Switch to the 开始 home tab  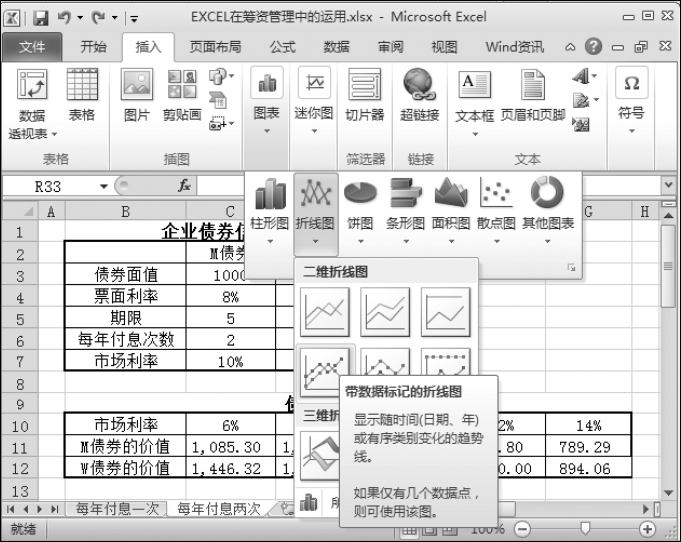pos(93,46)
